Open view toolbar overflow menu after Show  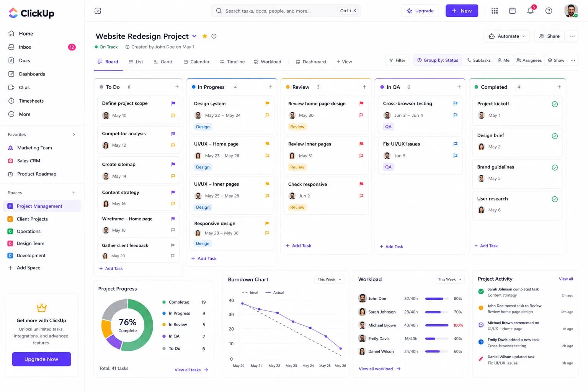[x=573, y=60]
